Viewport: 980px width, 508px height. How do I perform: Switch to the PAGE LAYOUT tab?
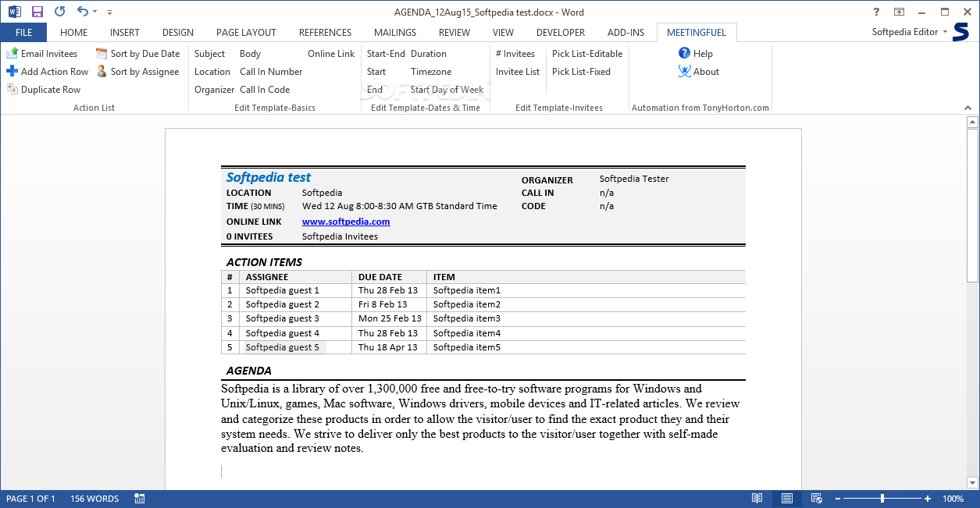(246, 33)
